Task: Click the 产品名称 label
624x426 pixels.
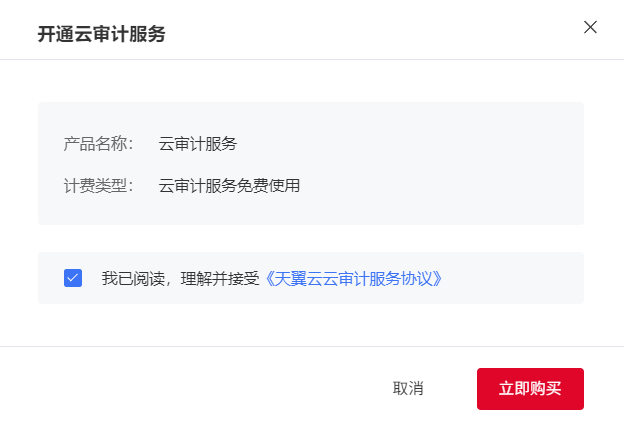Action: coord(98,144)
